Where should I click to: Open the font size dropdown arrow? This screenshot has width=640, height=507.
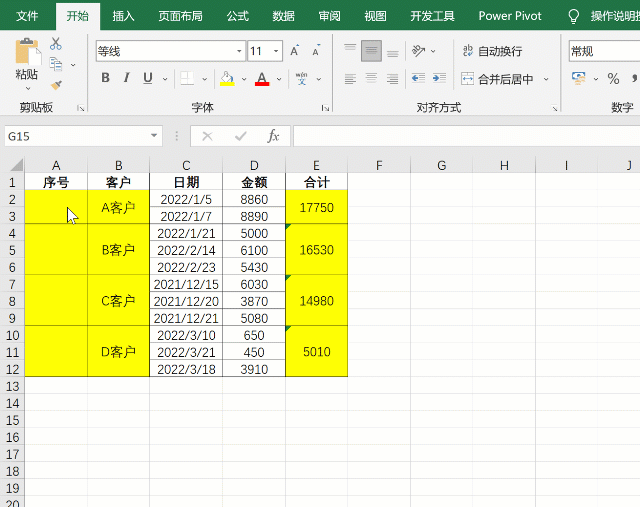[x=276, y=51]
